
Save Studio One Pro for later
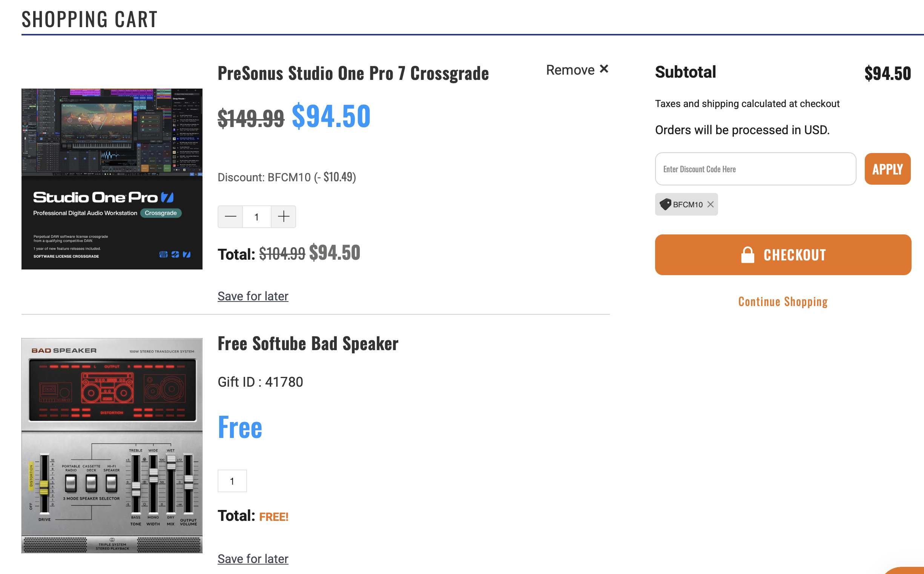pyautogui.click(x=253, y=296)
